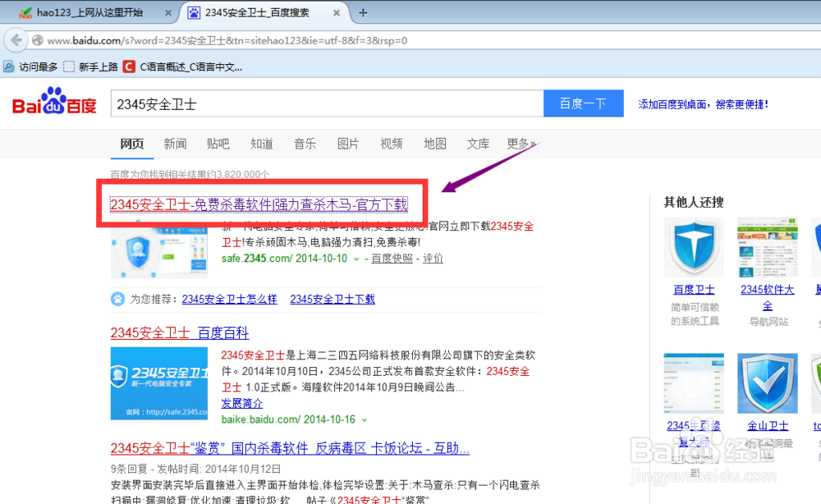
Task: Switch to the hao123_上网从这里开始 tab
Action: tap(89, 12)
